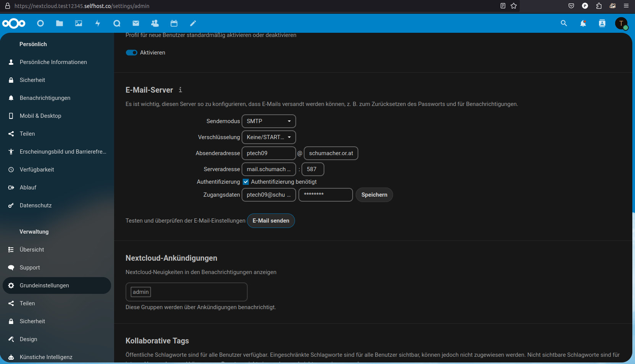Click the search magnifier icon
Image resolution: width=635 pixels, height=364 pixels.
tap(564, 23)
